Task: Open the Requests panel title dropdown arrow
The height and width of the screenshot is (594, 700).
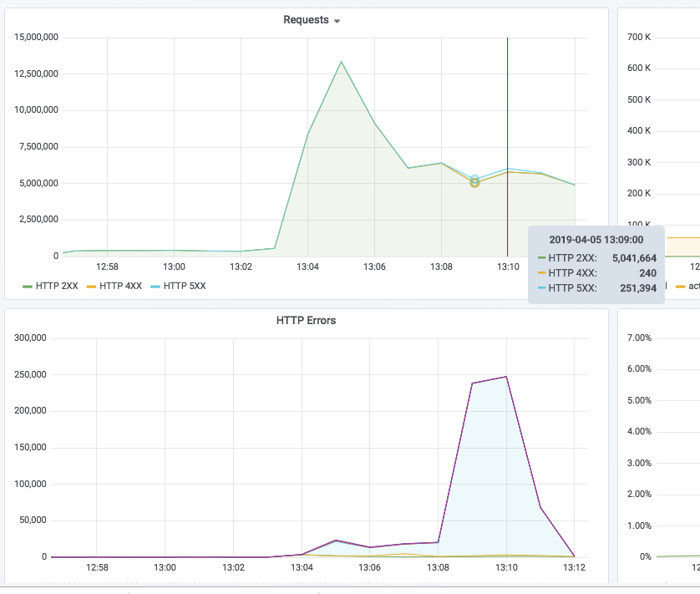Action: 337,21
